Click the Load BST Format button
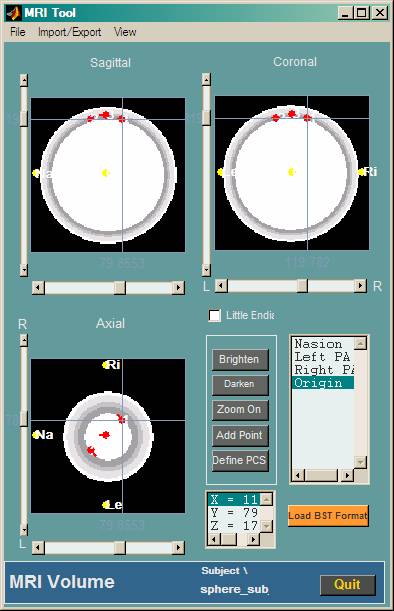This screenshot has width=394, height=611. coord(328,516)
